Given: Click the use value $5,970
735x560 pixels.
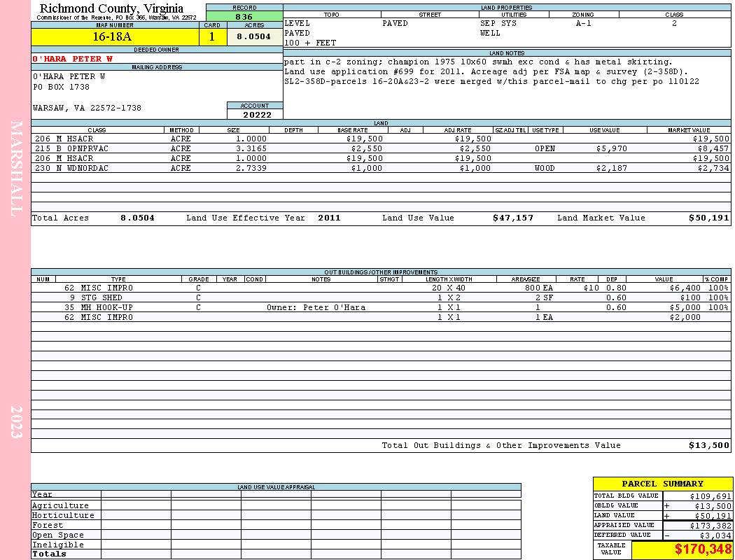Looking at the screenshot, I should [611, 148].
